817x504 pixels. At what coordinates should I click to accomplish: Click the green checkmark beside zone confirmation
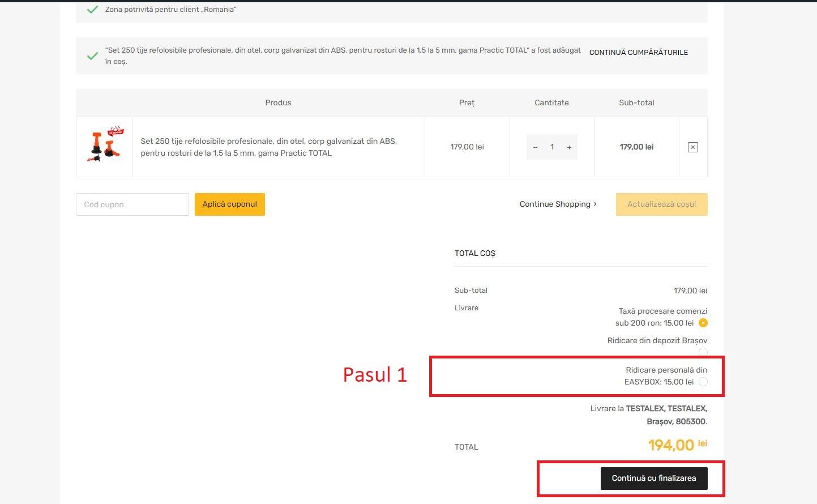pyautogui.click(x=92, y=9)
